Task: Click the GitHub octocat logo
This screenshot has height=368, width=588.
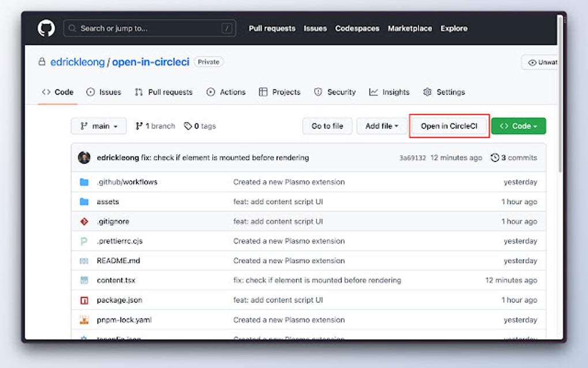Action: [x=46, y=28]
